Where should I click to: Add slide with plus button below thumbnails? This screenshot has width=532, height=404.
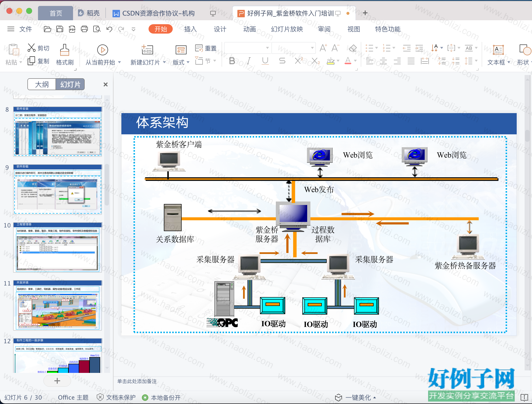[57, 381]
